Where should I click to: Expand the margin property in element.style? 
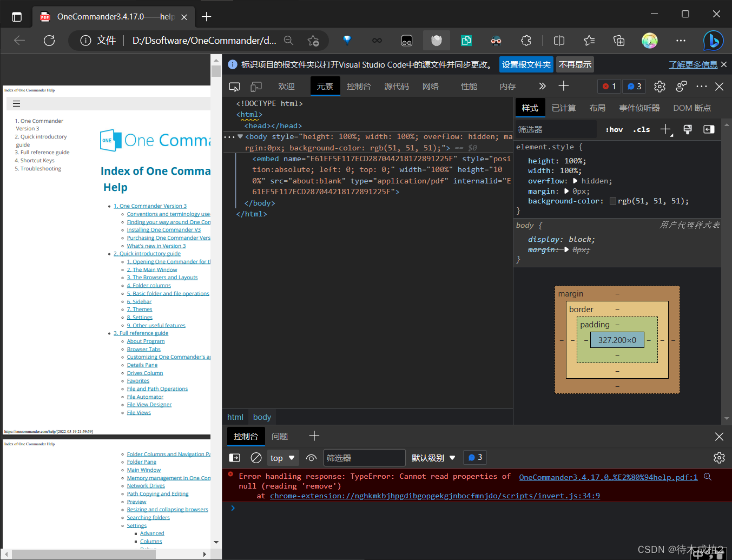point(566,191)
